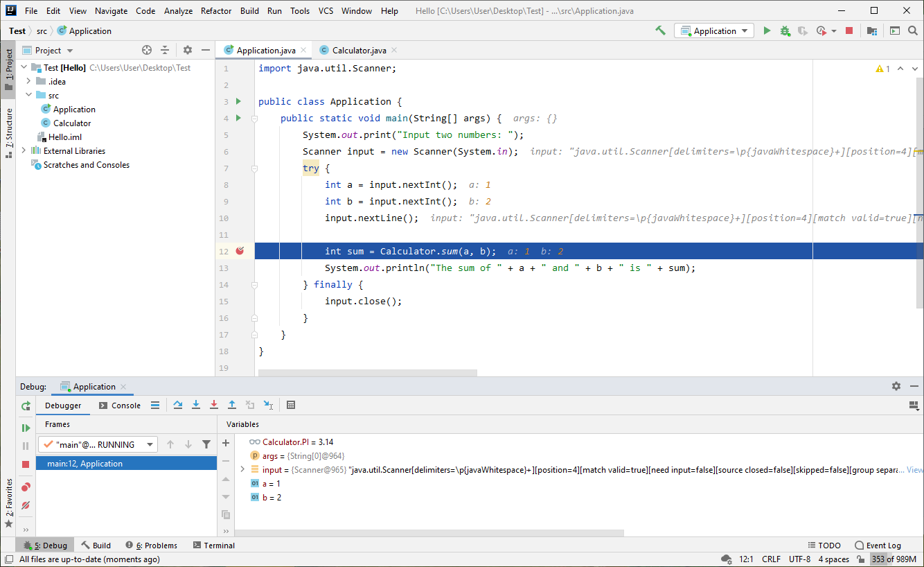Open the Evaluate Expression calculator icon
924x567 pixels.
(291, 405)
